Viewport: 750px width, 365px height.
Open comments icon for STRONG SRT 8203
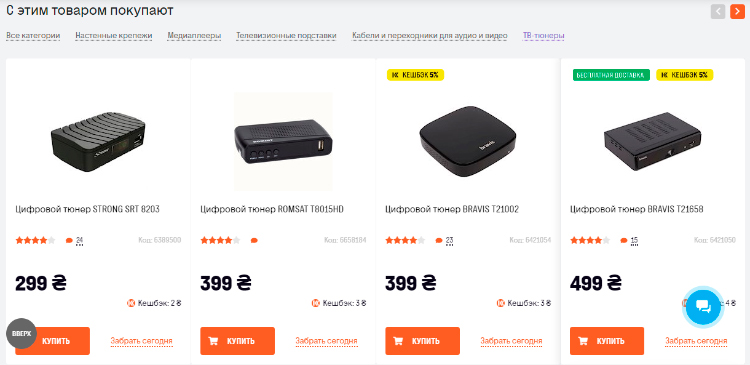[69, 241]
